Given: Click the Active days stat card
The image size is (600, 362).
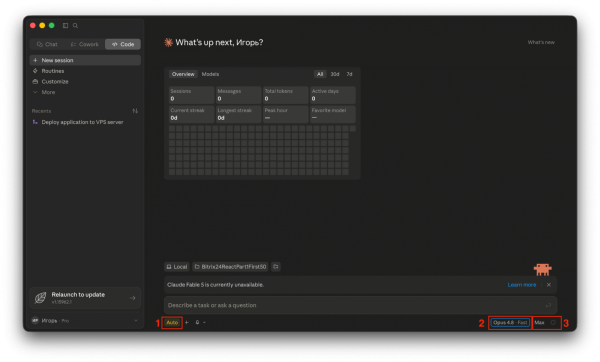Looking at the screenshot, I should tap(333, 95).
